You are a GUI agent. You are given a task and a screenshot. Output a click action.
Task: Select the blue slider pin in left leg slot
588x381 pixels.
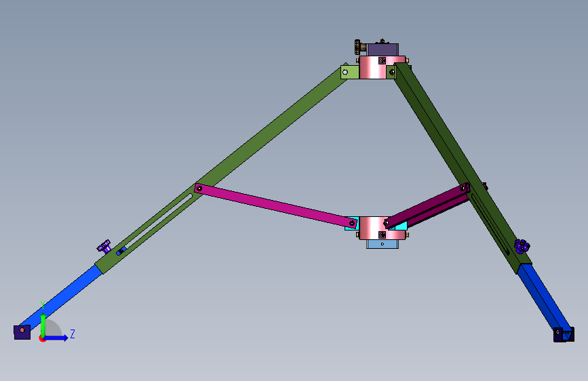(120, 252)
